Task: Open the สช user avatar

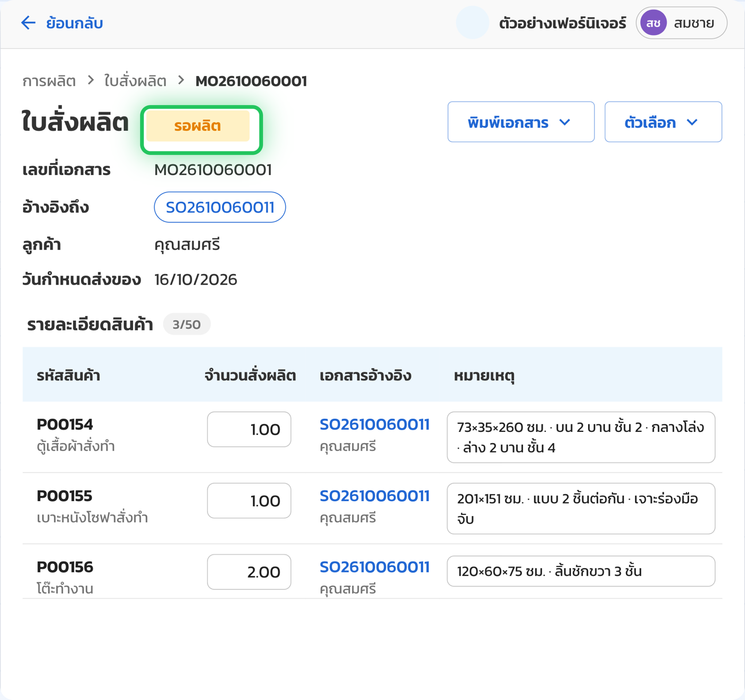Action: [x=653, y=23]
